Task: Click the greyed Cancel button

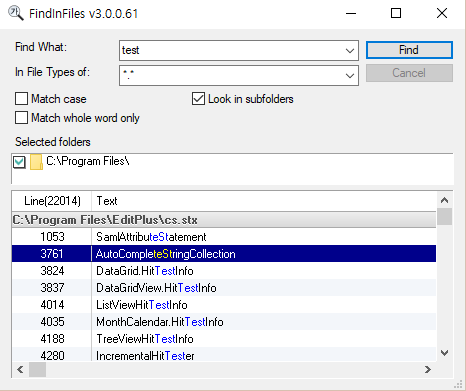Action: 409,73
